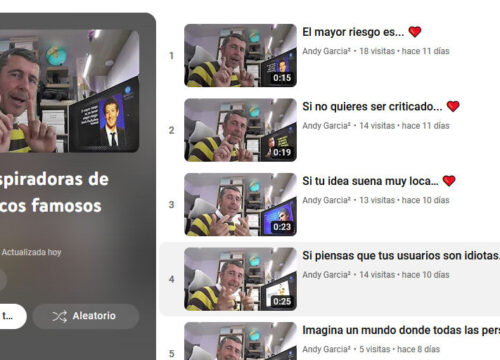Open the Andy Garcia² channel link under 'Si piensas que tus usuarios'

326,275
